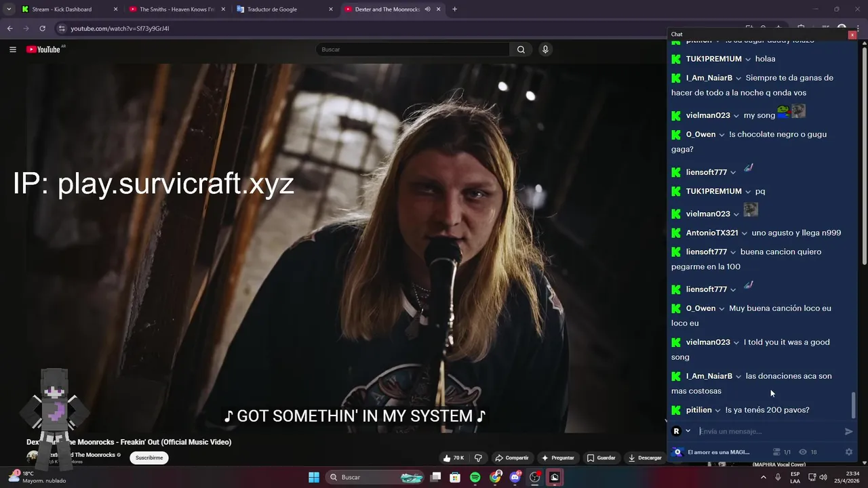868x488 pixels.
Task: Reload the page in the browser
Action: pos(42,28)
